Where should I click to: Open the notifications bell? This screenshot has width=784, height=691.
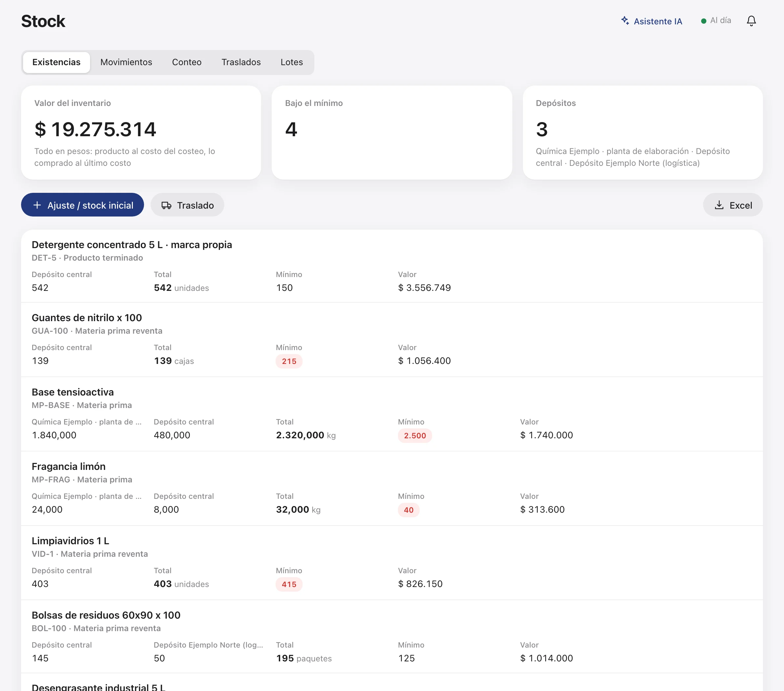(x=751, y=21)
